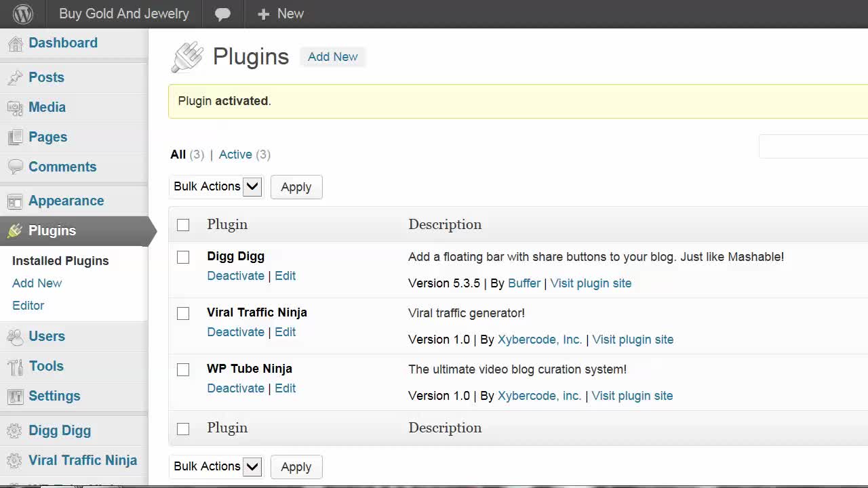Click the Dashboard house icon
868x488 pixels.
(x=15, y=43)
